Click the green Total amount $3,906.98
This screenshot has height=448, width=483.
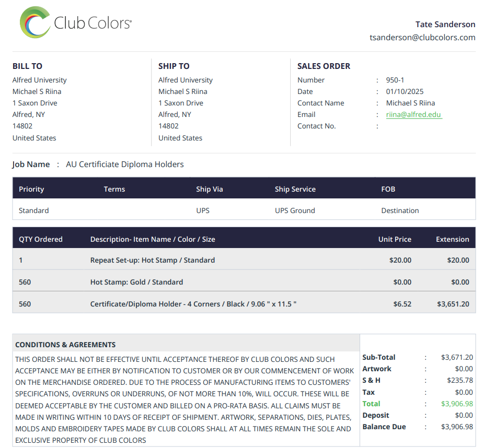pos(457,404)
